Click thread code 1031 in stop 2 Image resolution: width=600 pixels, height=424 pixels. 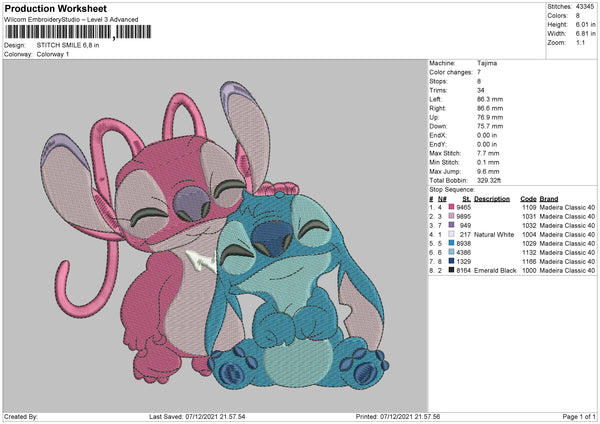pyautogui.click(x=529, y=217)
